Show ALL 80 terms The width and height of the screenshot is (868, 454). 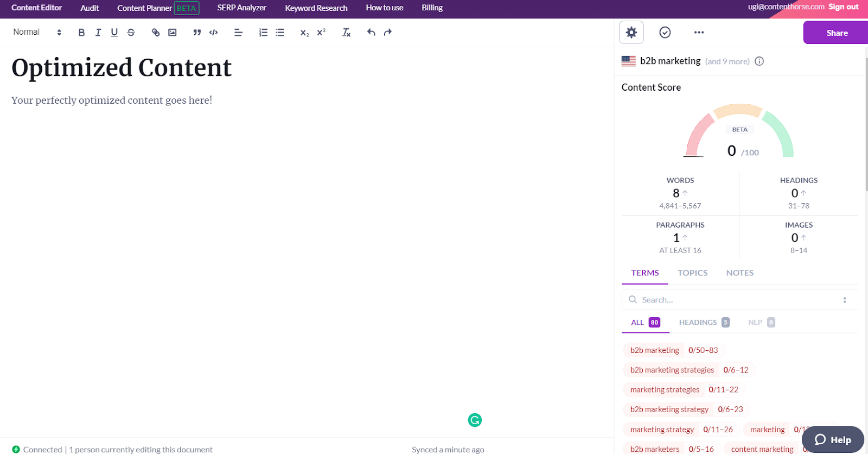646,323
